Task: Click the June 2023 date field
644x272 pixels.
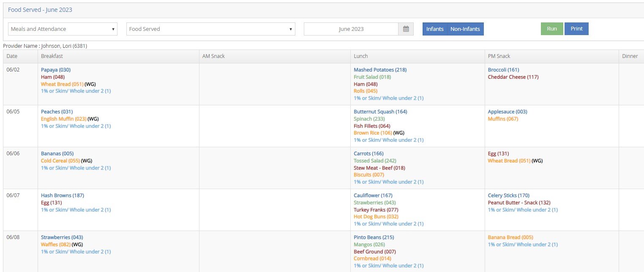Action: pos(351,29)
